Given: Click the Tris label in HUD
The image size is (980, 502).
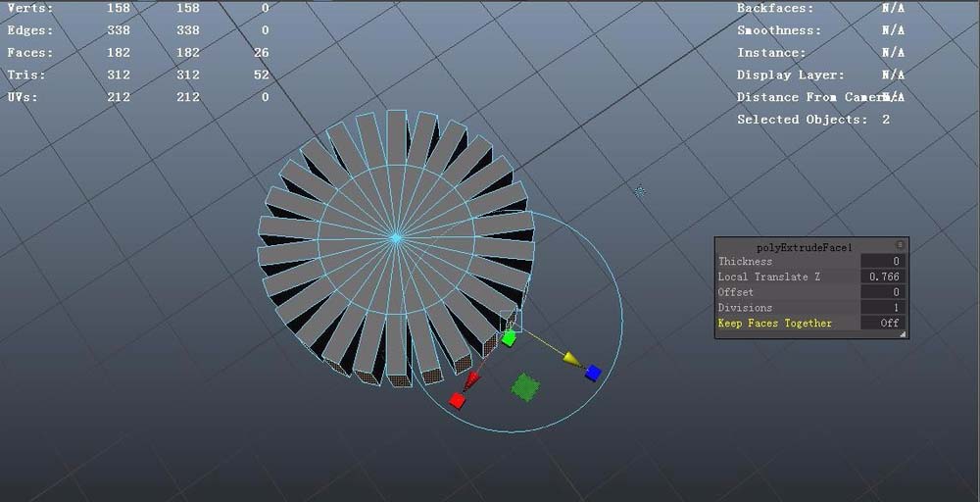Looking at the screenshot, I should tap(26, 75).
